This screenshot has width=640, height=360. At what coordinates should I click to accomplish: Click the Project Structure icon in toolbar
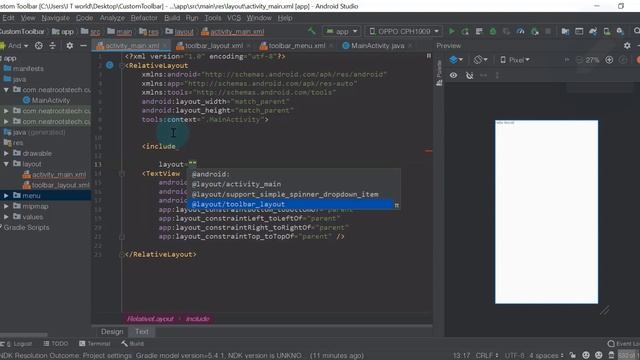[x=565, y=31]
